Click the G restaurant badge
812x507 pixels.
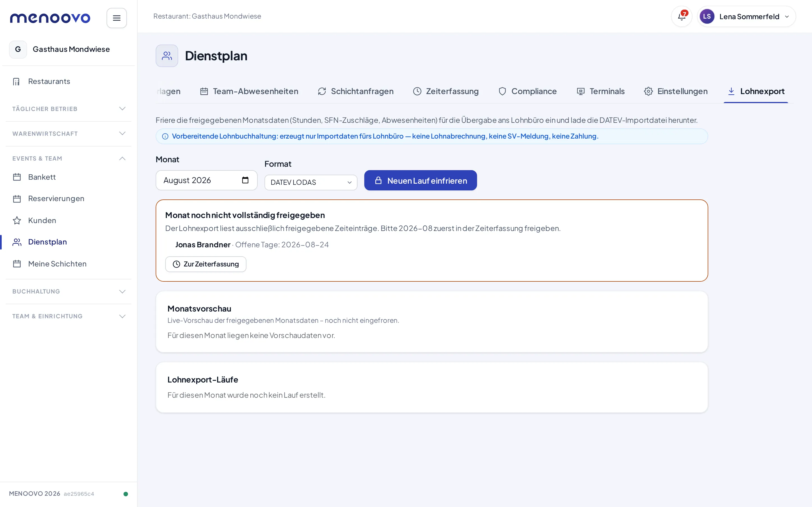(x=18, y=49)
